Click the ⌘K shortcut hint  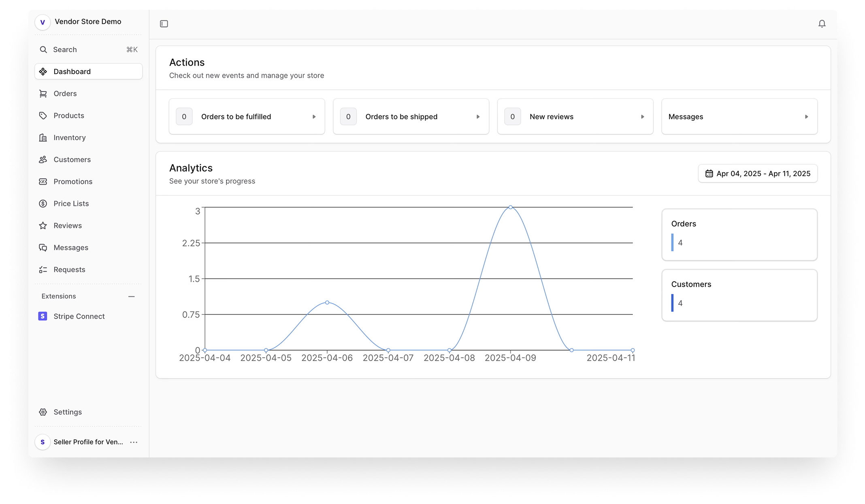(x=132, y=49)
